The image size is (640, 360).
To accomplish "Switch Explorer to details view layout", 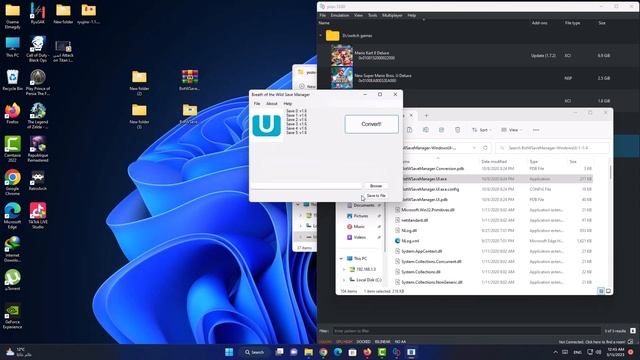I will tap(601, 291).
